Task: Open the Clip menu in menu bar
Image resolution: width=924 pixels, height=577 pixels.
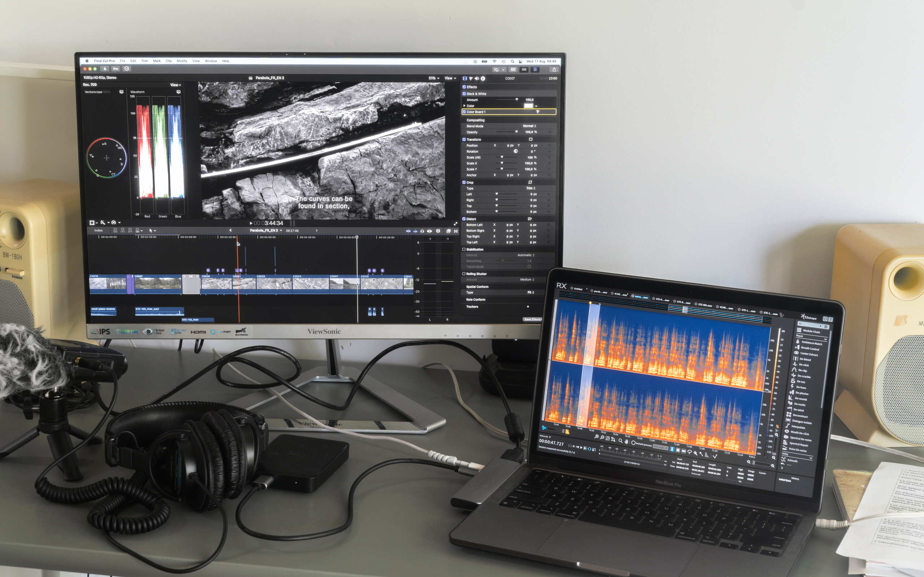Action: [x=169, y=61]
